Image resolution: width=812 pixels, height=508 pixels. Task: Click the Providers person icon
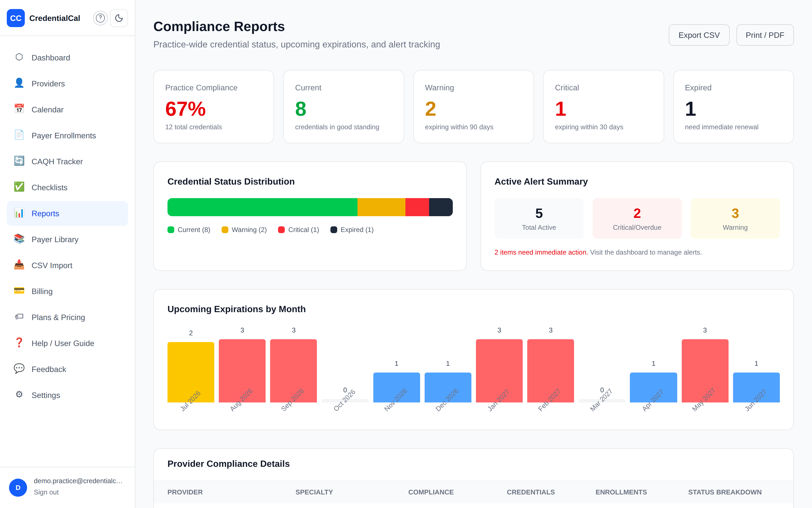(19, 83)
